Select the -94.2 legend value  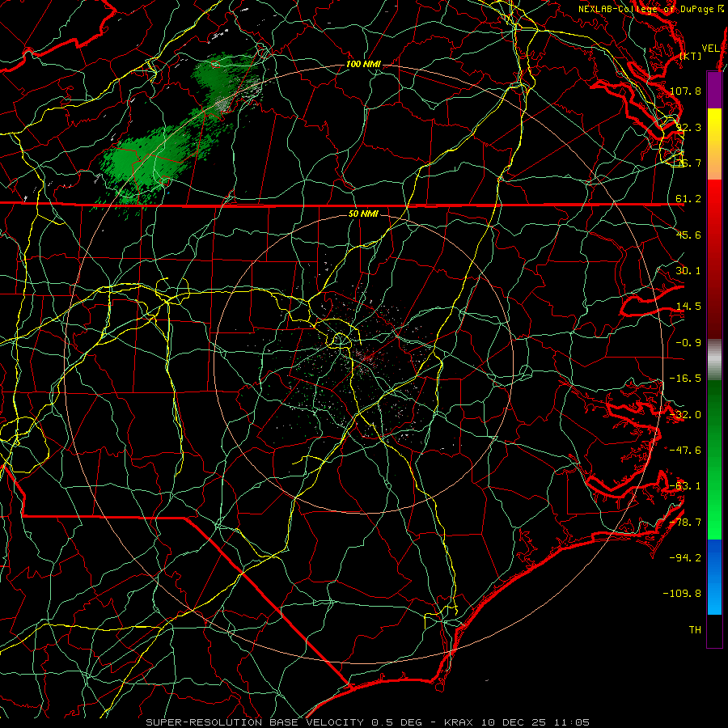[x=685, y=558]
